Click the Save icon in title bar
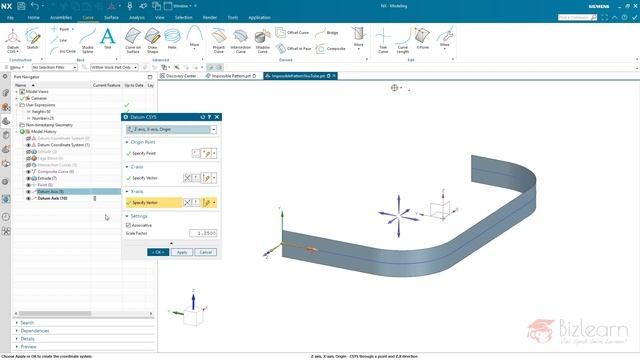 click(x=21, y=6)
